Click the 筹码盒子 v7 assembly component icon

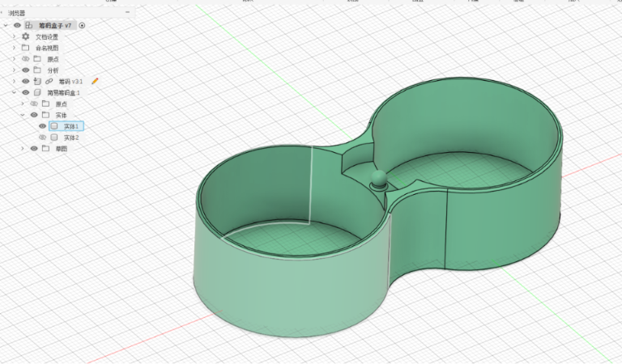pyautogui.click(x=28, y=25)
